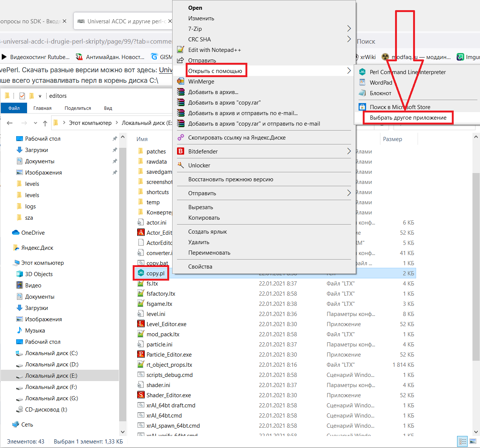Click Свойства in context menu
The image size is (480, 448).
click(200, 266)
